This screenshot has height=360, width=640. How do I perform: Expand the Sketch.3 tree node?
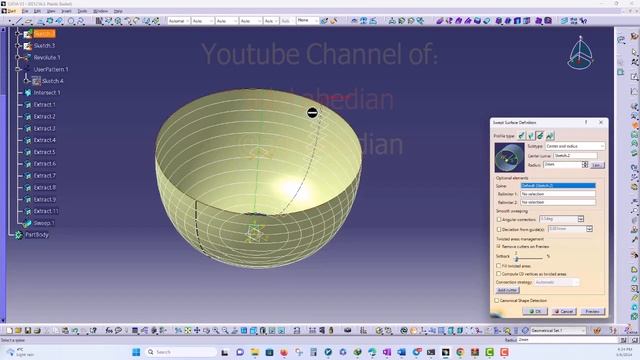pyautogui.click(x=18, y=46)
